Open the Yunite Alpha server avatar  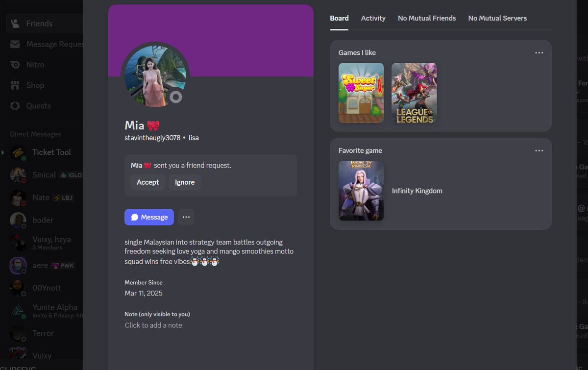tap(18, 310)
